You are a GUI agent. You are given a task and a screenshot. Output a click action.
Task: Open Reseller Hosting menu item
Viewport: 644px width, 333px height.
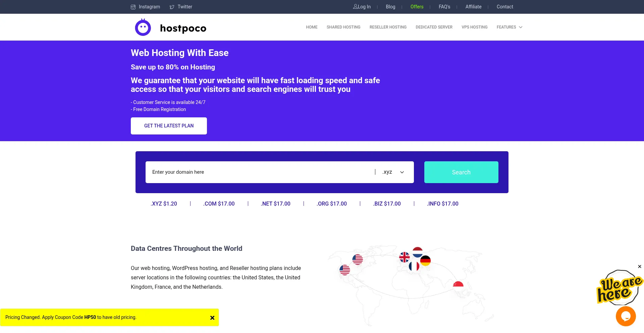pos(388,27)
